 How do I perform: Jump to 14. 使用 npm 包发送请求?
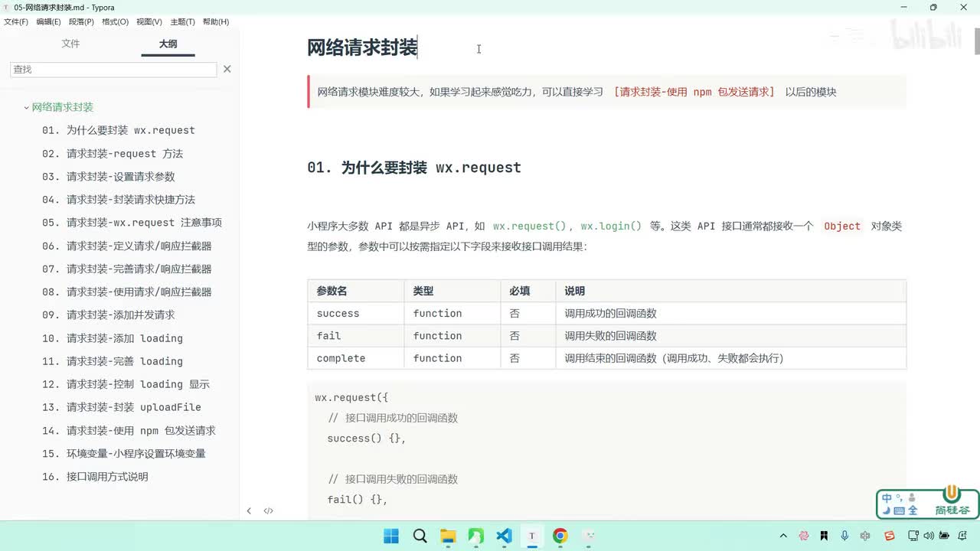click(129, 430)
